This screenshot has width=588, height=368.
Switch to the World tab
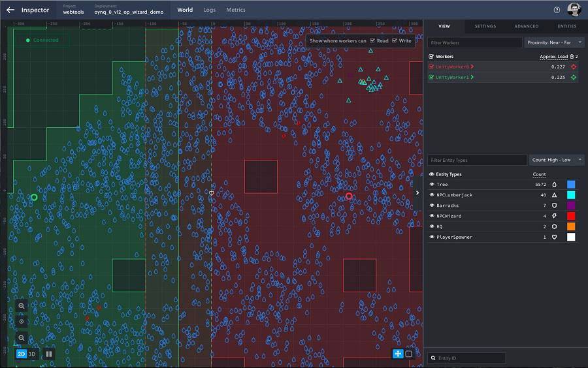click(x=185, y=10)
